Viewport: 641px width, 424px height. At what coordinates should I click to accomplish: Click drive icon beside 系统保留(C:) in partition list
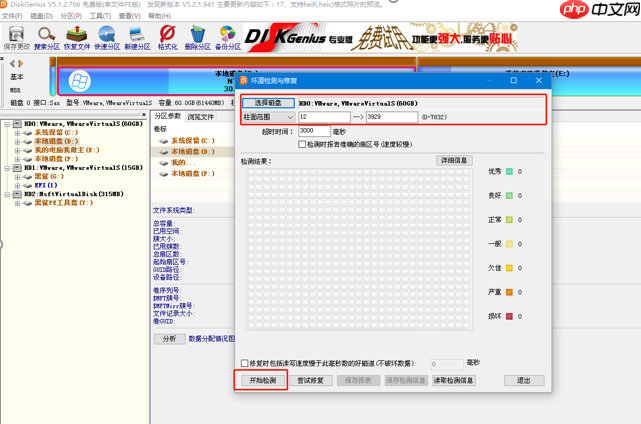tap(164, 141)
